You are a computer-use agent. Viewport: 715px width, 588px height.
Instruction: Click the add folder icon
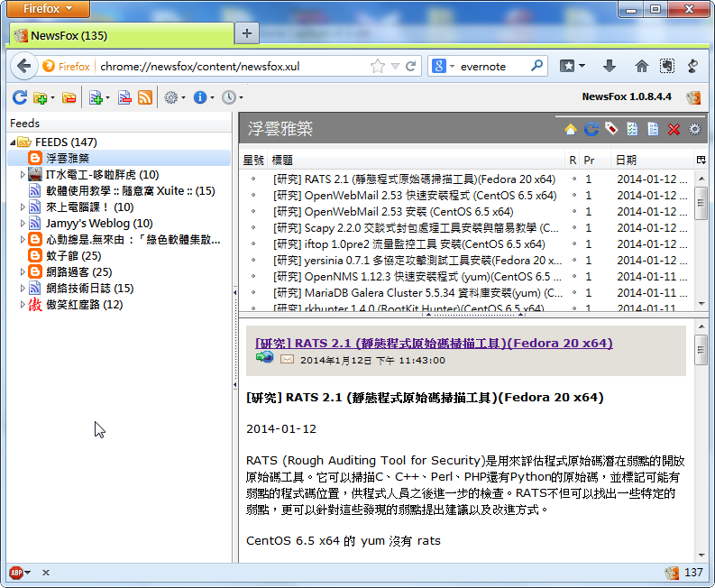[41, 97]
